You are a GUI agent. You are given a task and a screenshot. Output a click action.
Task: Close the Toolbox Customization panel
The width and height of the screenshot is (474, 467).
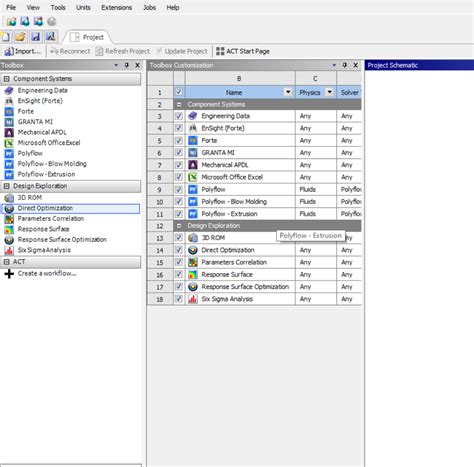356,65
